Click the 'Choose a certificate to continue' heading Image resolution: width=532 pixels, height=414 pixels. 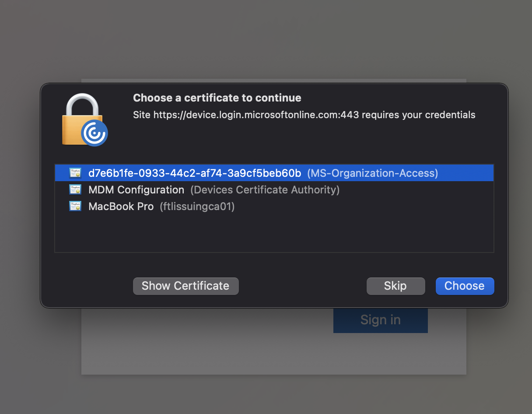(x=217, y=98)
